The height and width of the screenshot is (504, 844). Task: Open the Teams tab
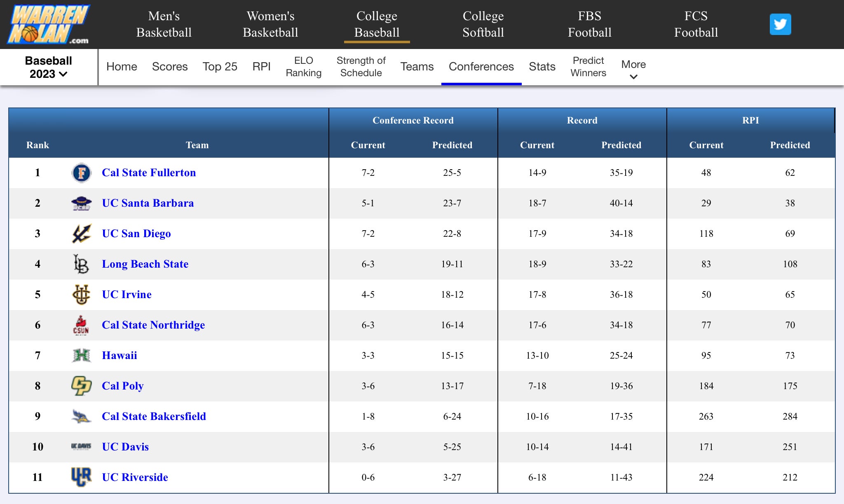tap(417, 67)
